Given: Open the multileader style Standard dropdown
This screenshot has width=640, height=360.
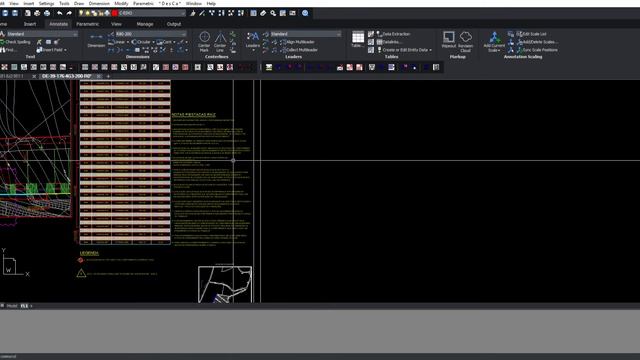Looking at the screenshot, I should 305,34.
